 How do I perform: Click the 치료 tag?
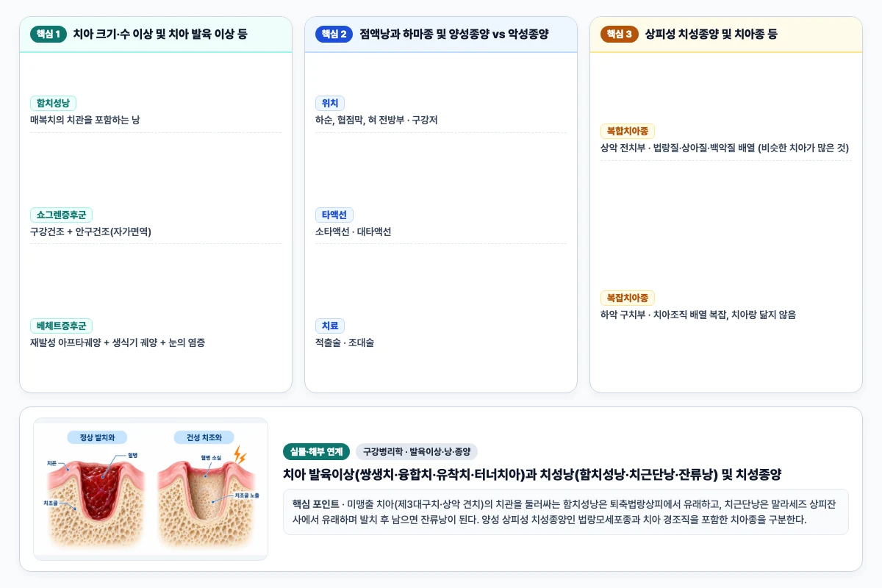(x=330, y=326)
